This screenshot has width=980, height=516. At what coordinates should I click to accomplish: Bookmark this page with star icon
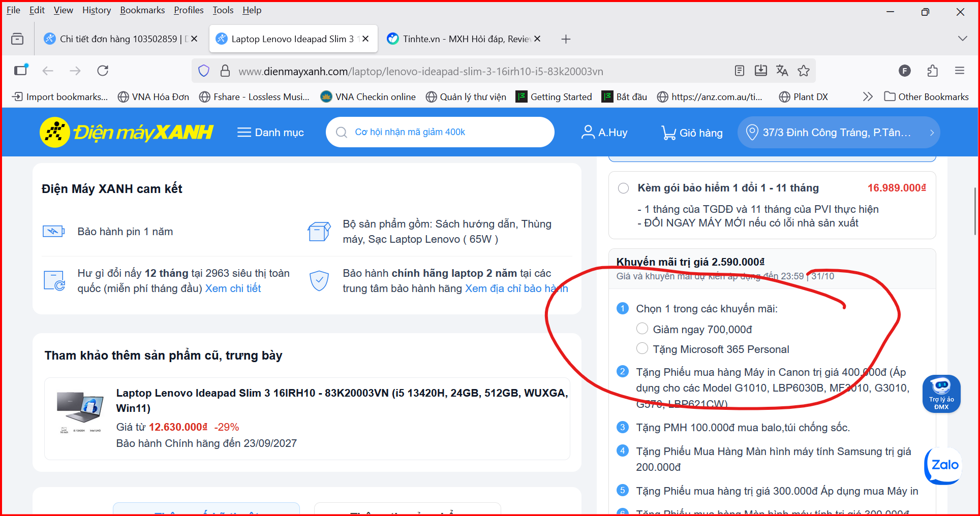[x=804, y=71]
